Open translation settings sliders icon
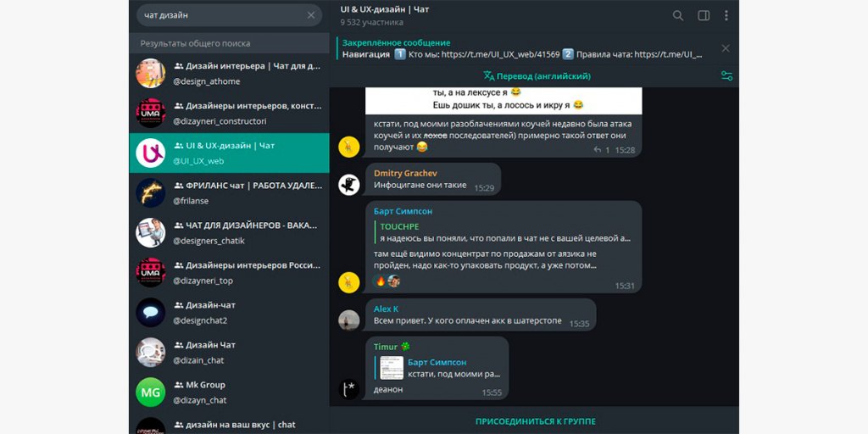Image resolution: width=868 pixels, height=434 pixels. tap(726, 75)
